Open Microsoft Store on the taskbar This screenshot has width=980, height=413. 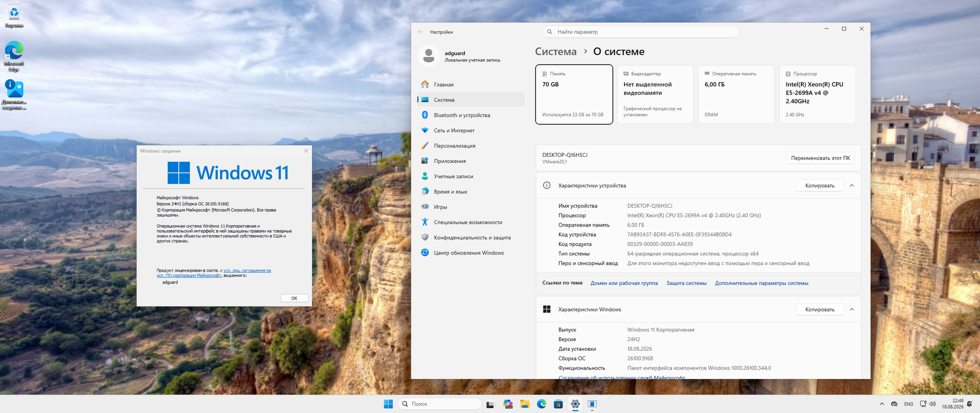pyautogui.click(x=558, y=404)
